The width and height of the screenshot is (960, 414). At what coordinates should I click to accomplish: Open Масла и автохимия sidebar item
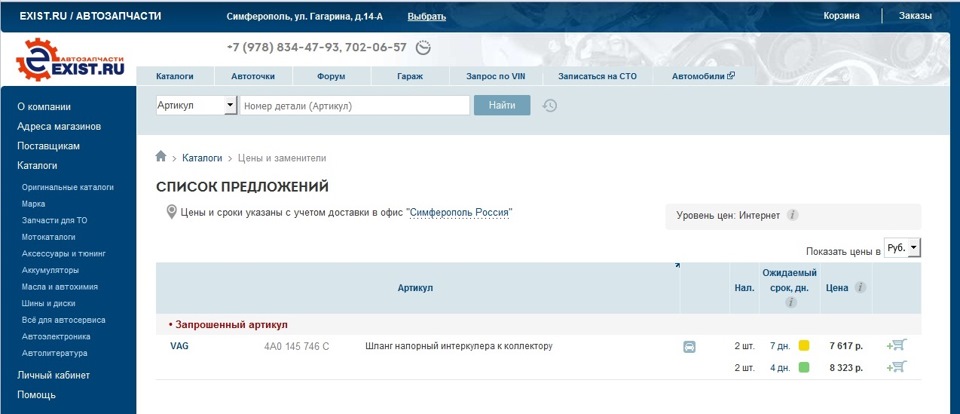tap(60, 287)
